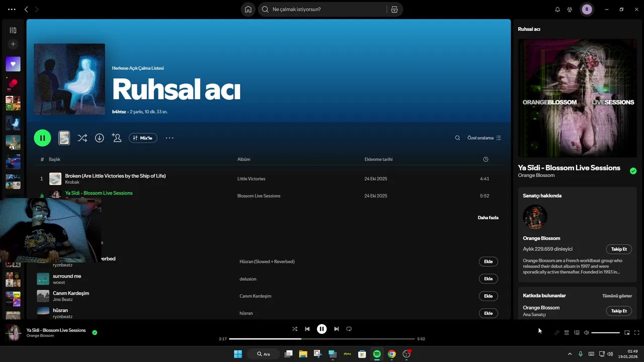Open the Orange Blossom artist avatar
The image size is (644, 362).
click(535, 217)
